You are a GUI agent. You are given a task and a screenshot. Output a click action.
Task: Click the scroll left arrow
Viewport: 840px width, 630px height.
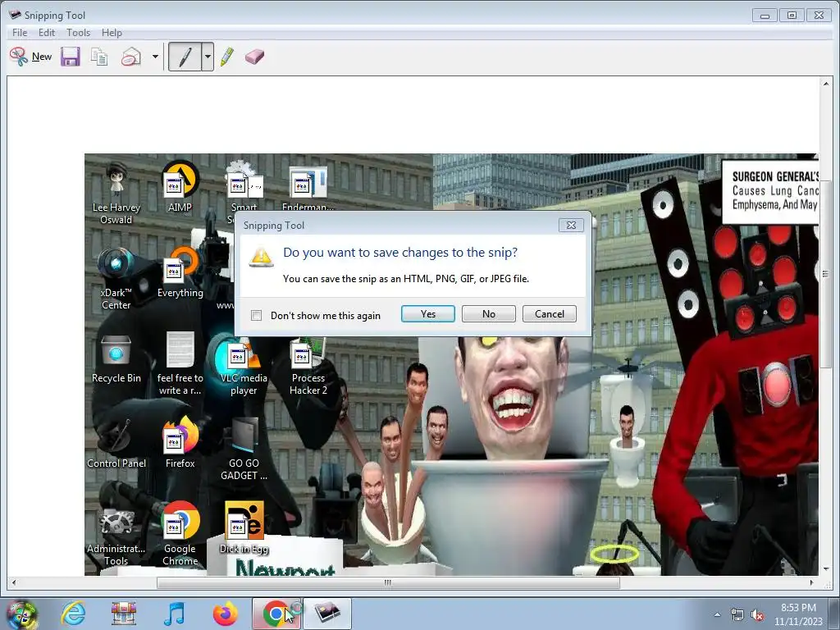pyautogui.click(x=14, y=582)
